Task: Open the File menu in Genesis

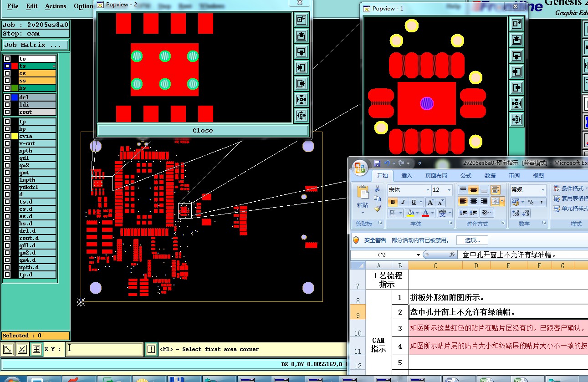Action: pyautogui.click(x=13, y=6)
